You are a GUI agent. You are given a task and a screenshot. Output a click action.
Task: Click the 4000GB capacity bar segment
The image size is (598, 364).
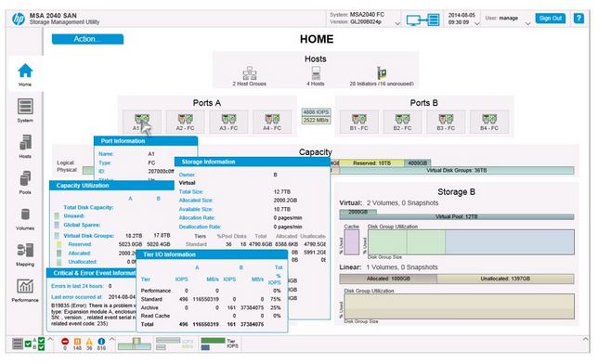click(418, 162)
